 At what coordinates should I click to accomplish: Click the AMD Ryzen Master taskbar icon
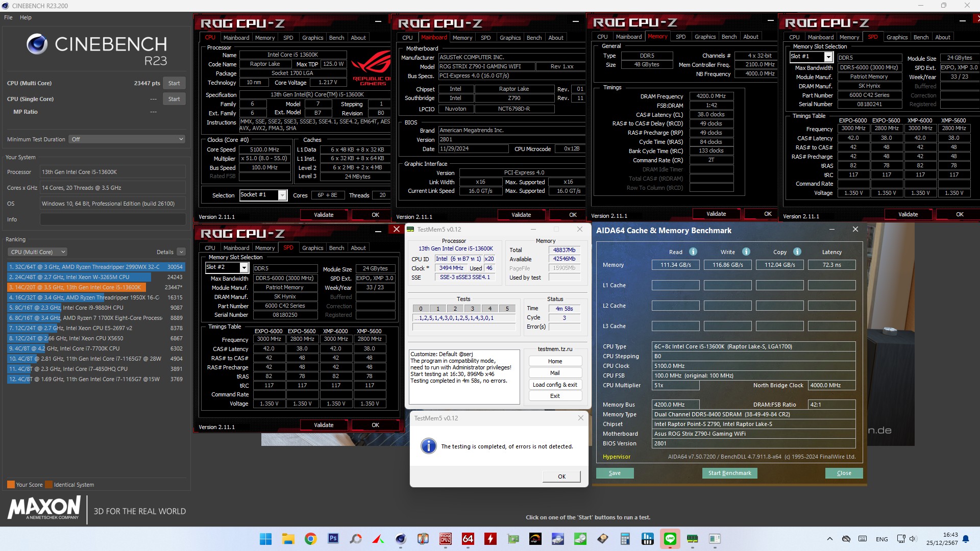click(535, 539)
